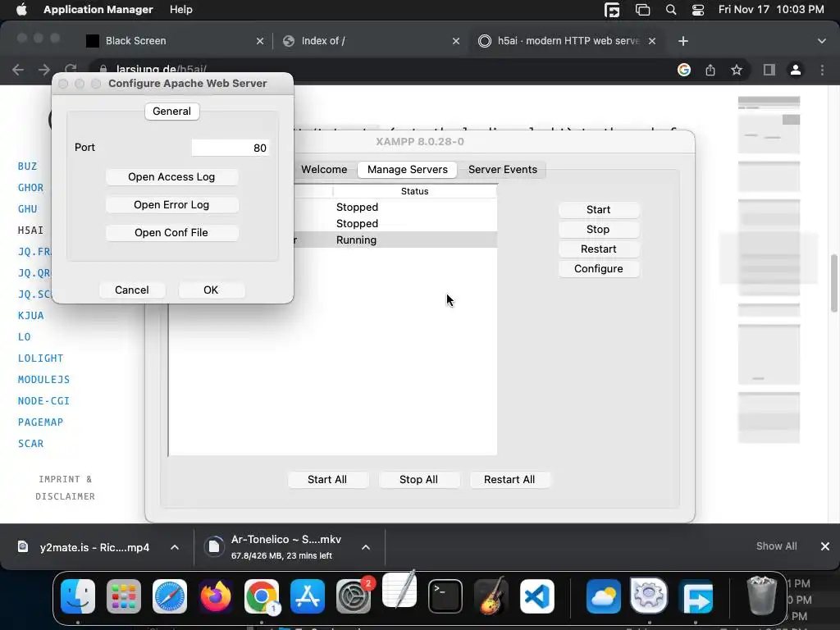
Task: Open the LOLIGHT sidebar link
Action: pyautogui.click(x=41, y=358)
